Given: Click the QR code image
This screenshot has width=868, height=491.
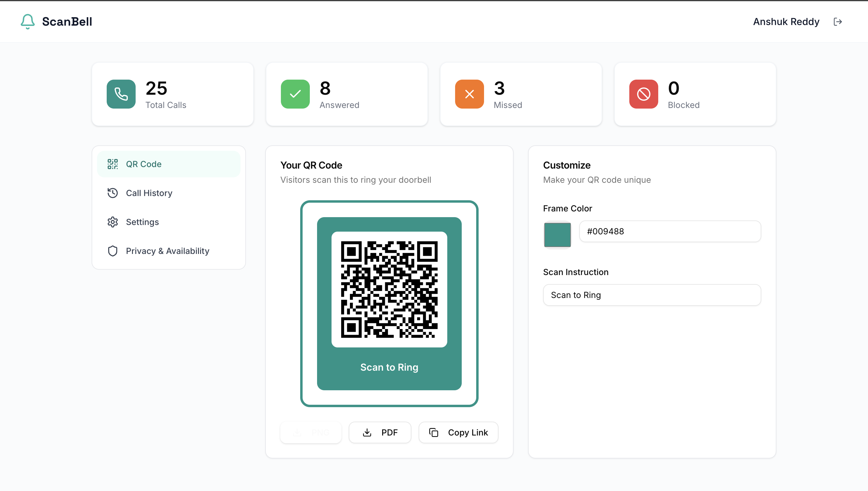Looking at the screenshot, I should tap(389, 289).
